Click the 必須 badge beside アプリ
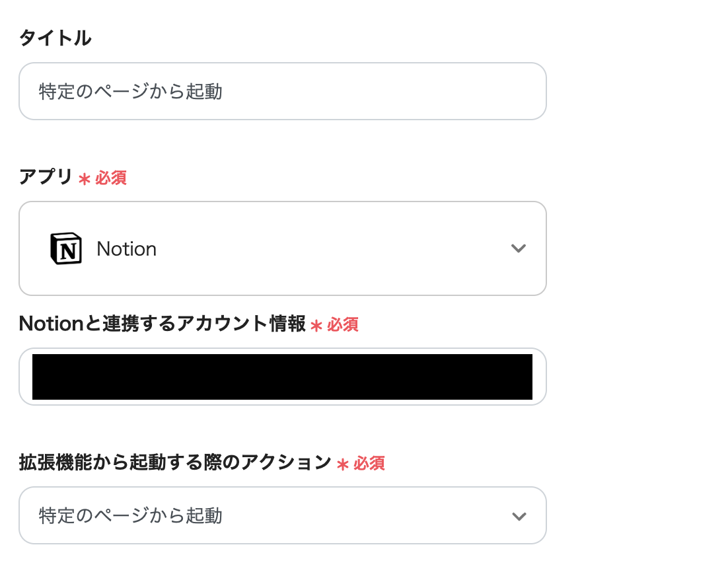The width and height of the screenshot is (728, 588). [111, 178]
